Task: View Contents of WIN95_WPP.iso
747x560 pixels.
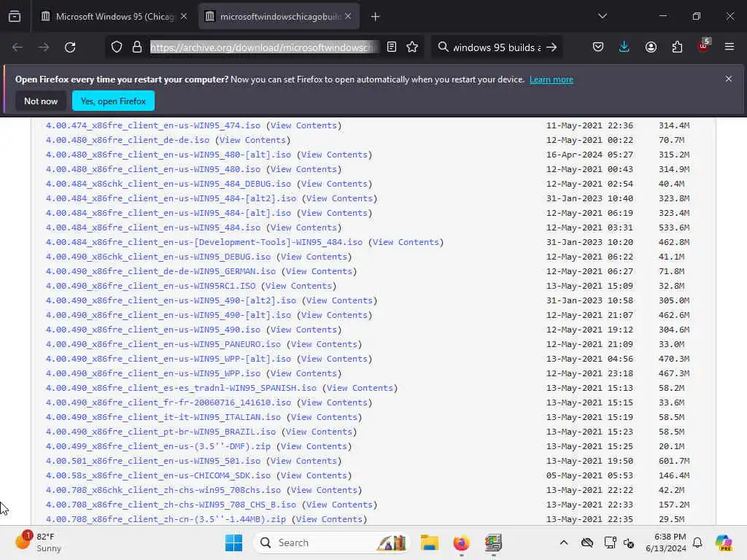Action: 303,373
